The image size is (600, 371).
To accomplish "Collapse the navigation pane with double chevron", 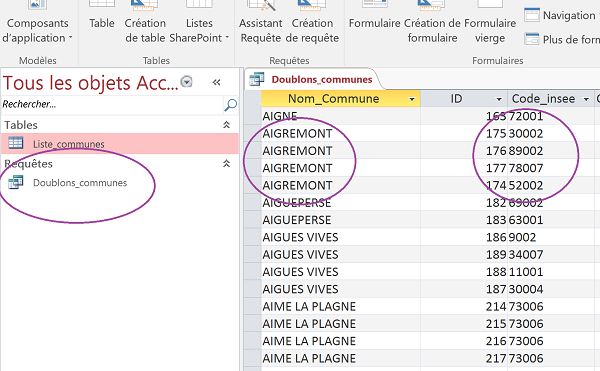I will coord(217,82).
